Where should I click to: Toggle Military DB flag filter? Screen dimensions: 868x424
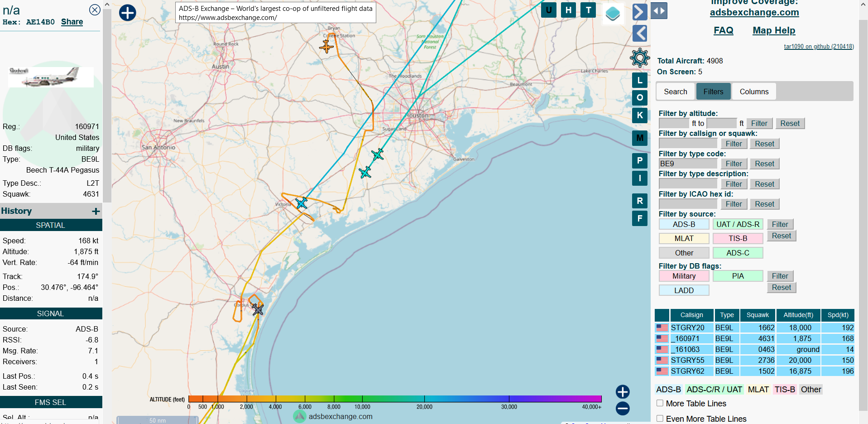coord(684,276)
